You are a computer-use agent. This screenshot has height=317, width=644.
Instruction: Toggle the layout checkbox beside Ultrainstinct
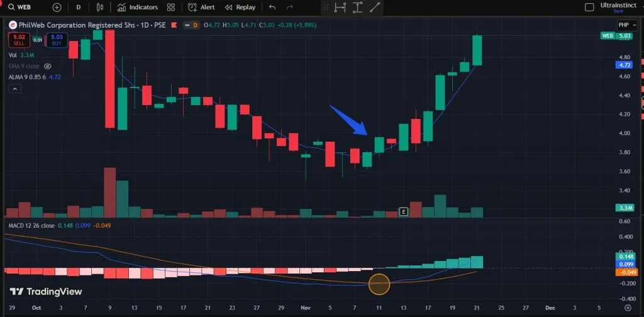pos(589,7)
